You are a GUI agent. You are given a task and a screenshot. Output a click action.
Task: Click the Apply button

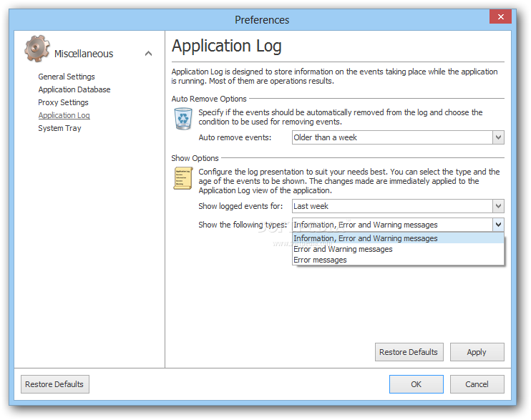click(477, 352)
